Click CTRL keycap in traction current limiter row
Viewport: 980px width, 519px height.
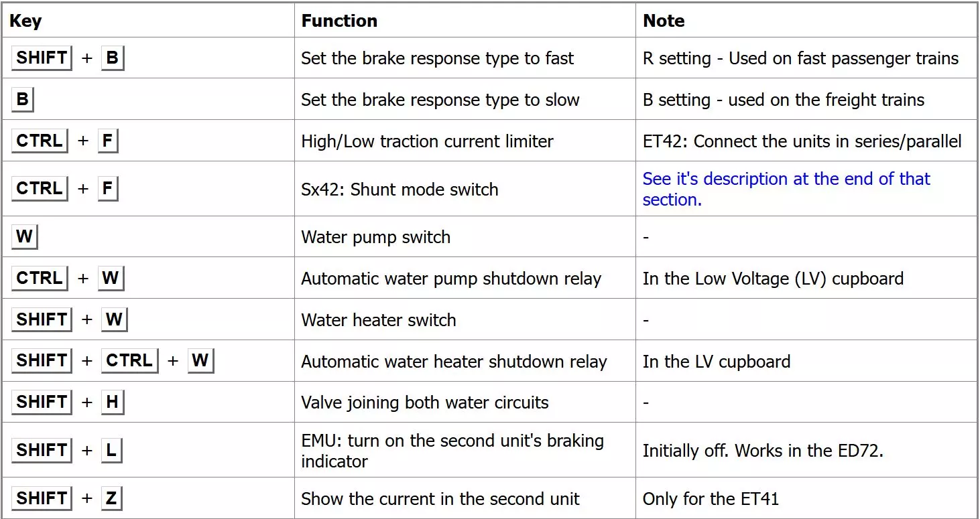(x=40, y=141)
